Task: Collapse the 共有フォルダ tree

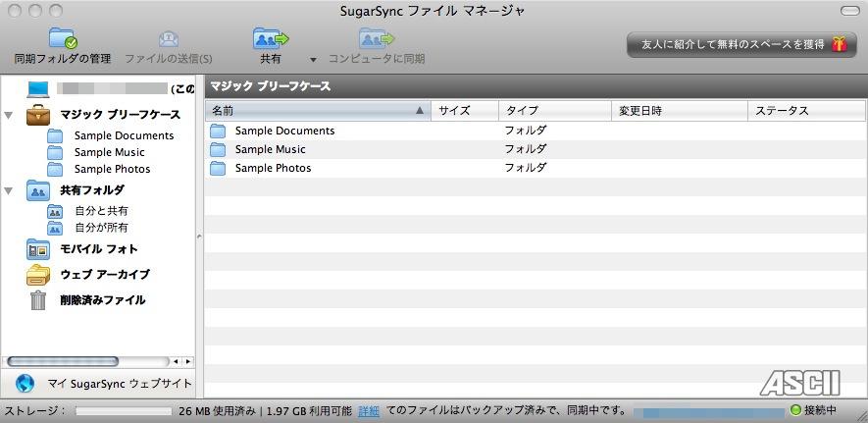Action: 8,190
